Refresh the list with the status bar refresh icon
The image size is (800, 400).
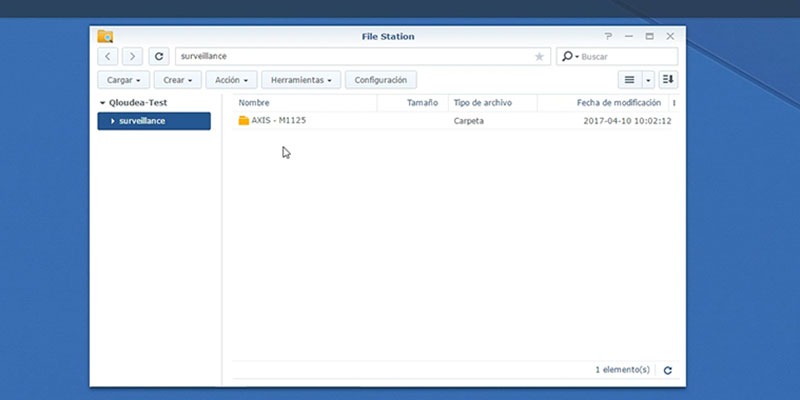coord(667,370)
